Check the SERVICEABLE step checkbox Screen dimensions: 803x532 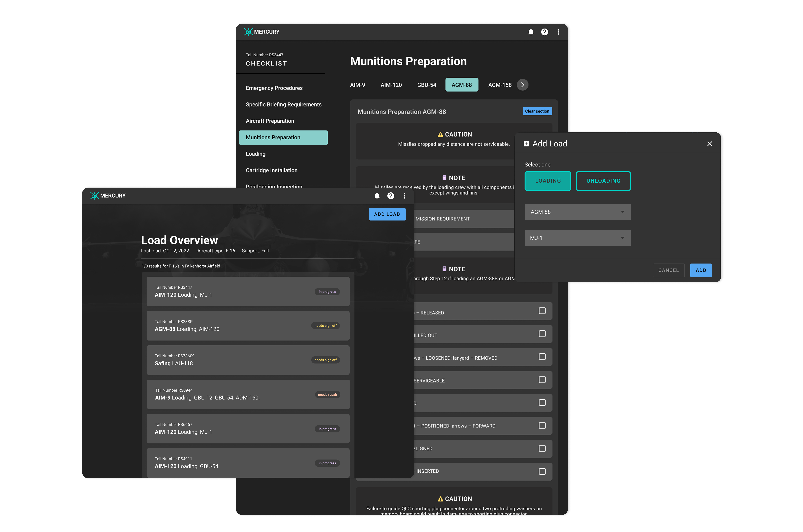pos(542,380)
